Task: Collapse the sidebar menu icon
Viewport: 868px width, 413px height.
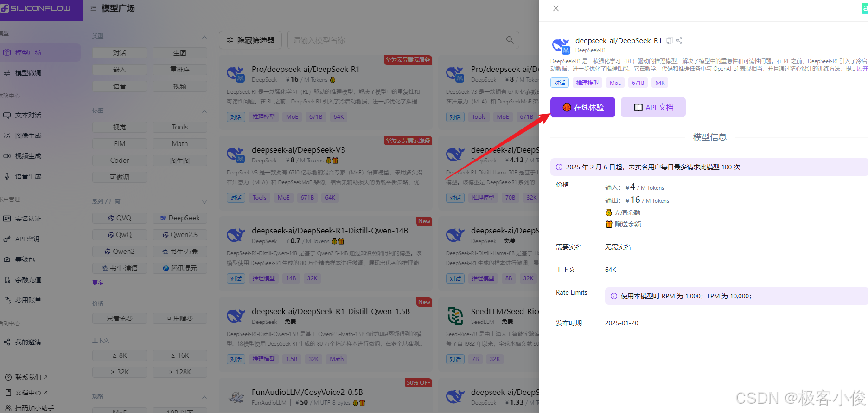Action: [93, 8]
